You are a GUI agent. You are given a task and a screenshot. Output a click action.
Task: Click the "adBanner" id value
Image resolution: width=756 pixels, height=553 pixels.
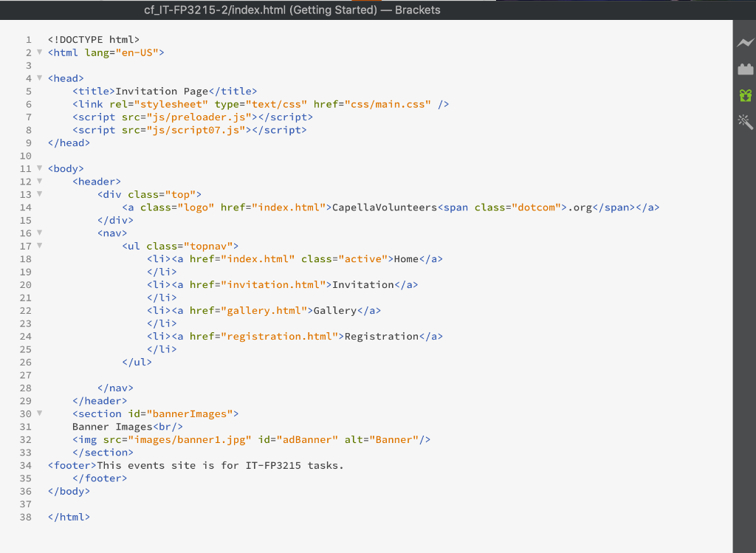(307, 440)
